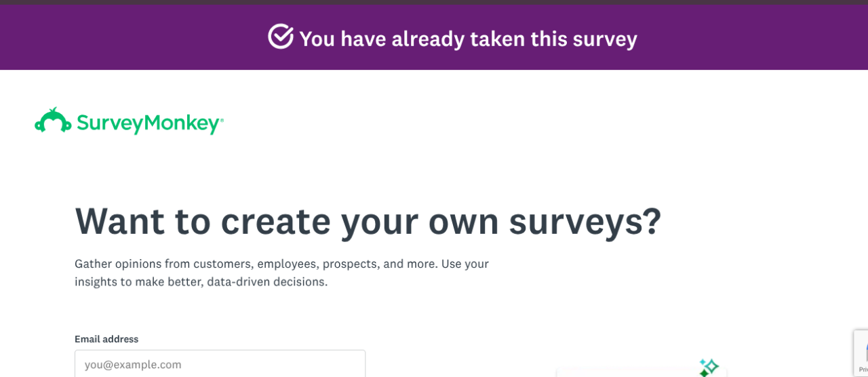Click the large outlined sparkle icon
The width and height of the screenshot is (868, 377).
tap(711, 365)
